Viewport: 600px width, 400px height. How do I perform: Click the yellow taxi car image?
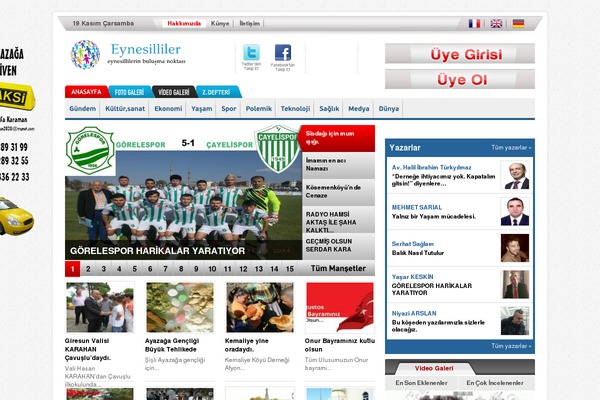click(16, 216)
